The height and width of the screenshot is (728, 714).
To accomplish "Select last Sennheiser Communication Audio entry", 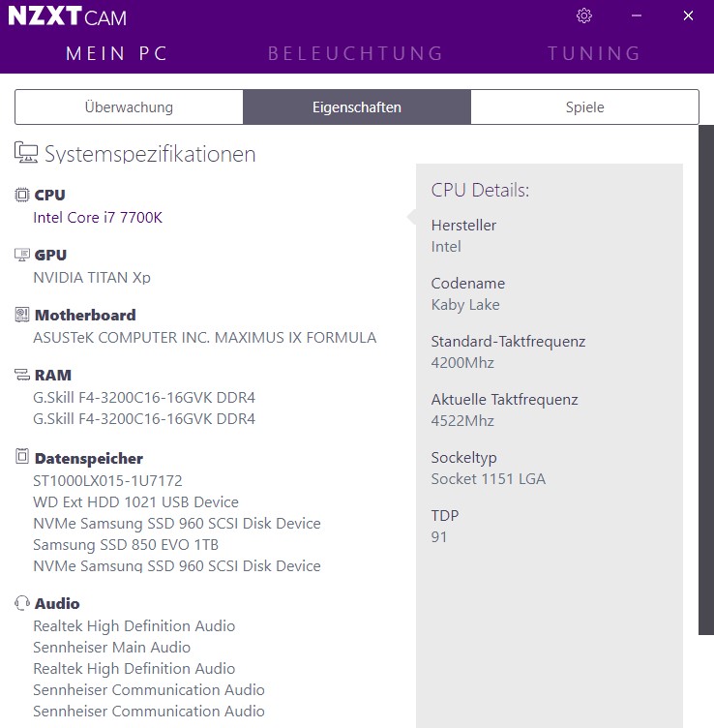I will tap(149, 712).
